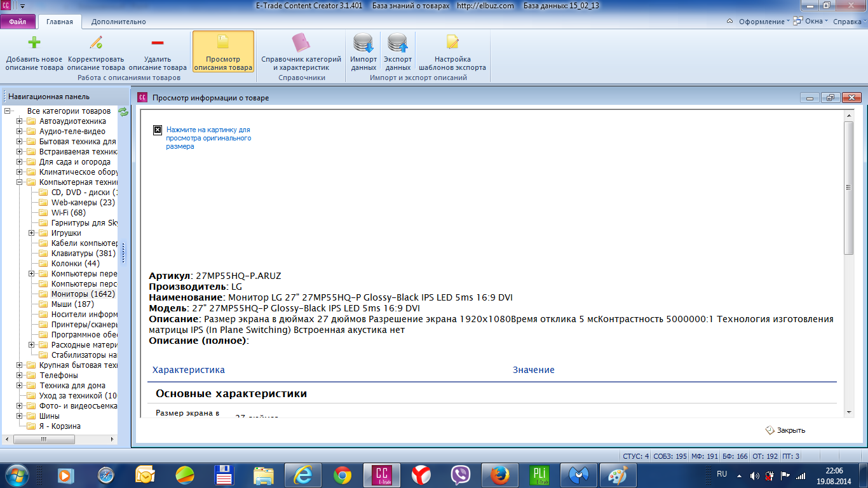Open the Файл menu

(x=18, y=22)
